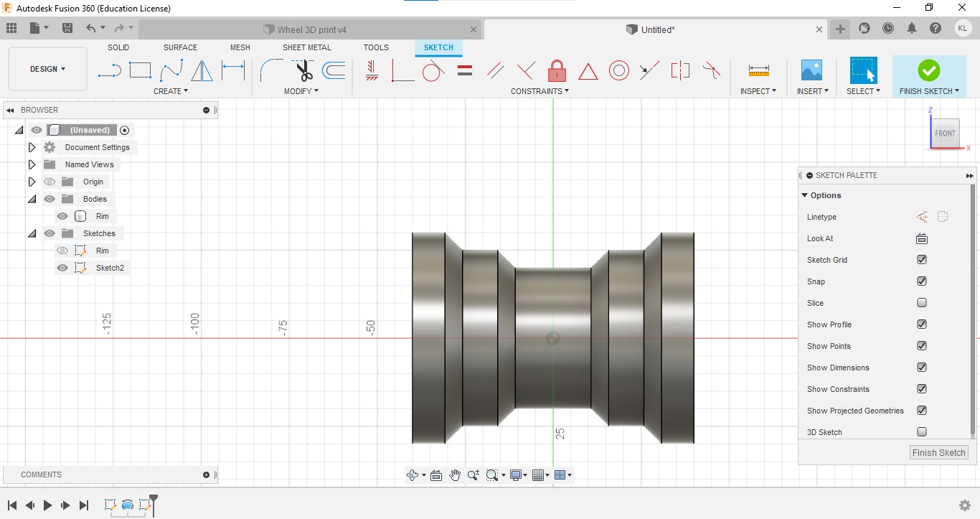Click the green Finish Sketch checkmark
This screenshot has height=519, width=980.
[x=929, y=70]
